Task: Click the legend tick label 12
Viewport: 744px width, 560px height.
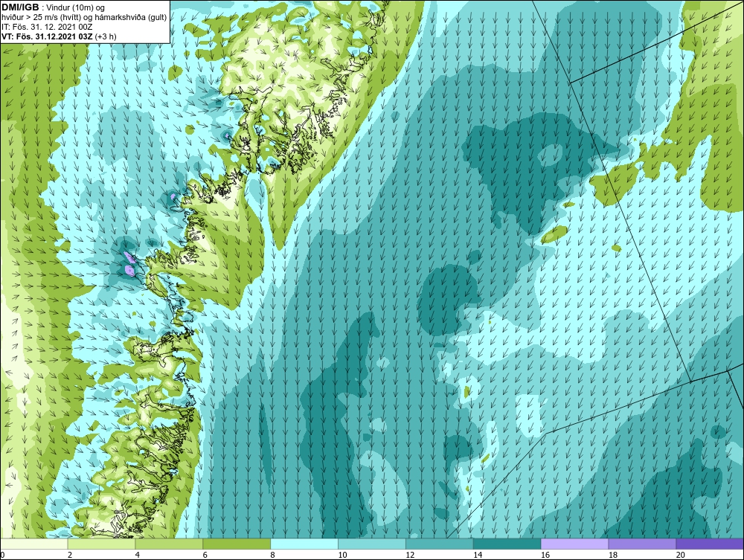Action: tap(410, 555)
